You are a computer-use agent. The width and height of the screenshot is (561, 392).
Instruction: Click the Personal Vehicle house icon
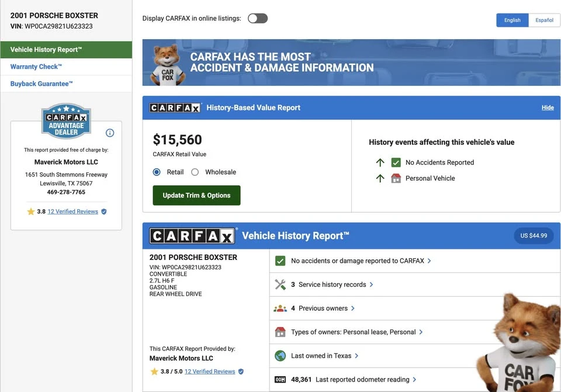[396, 178]
